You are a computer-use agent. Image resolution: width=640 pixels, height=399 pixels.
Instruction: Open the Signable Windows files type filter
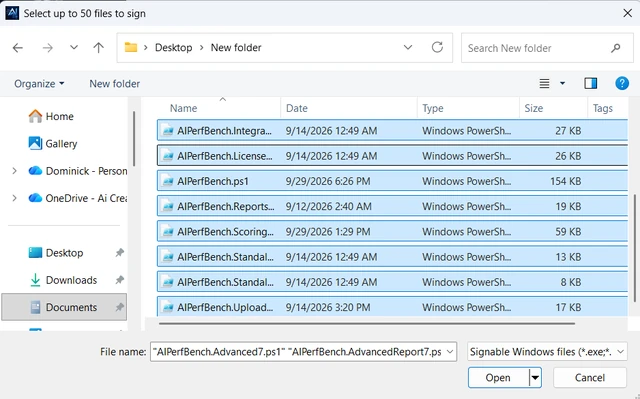(x=547, y=352)
